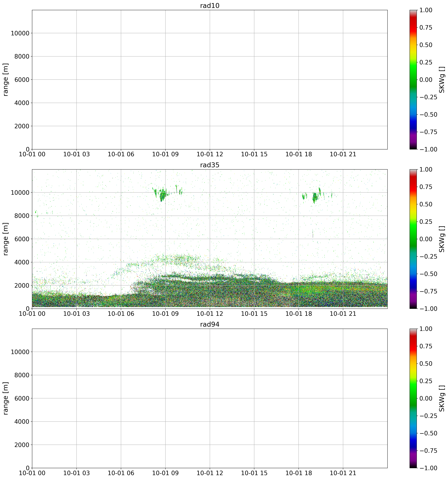Image resolution: width=448 pixels, height=479 pixels.
Task: Click the 'range [m]' axis label of rad10
Action: pos(6,80)
